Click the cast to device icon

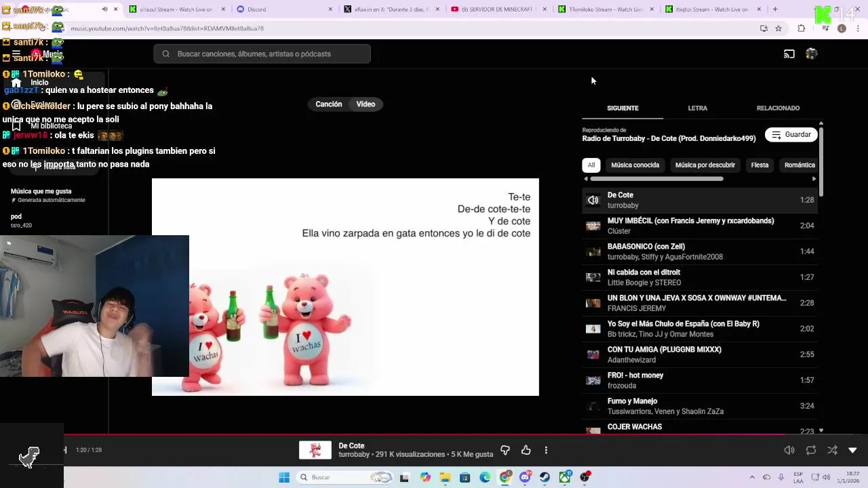pyautogui.click(x=789, y=54)
